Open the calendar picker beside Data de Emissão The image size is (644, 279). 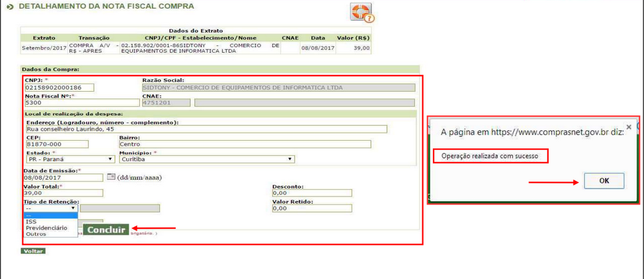111,177
